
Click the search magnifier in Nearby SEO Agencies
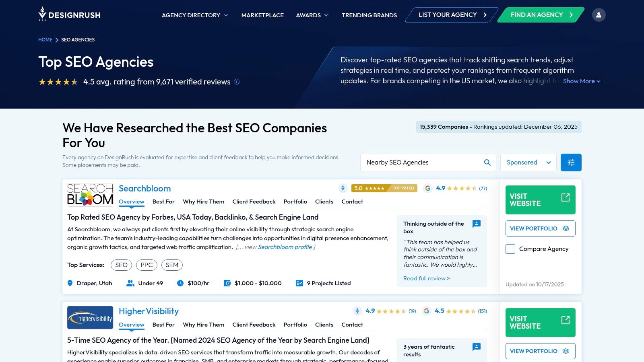(487, 162)
